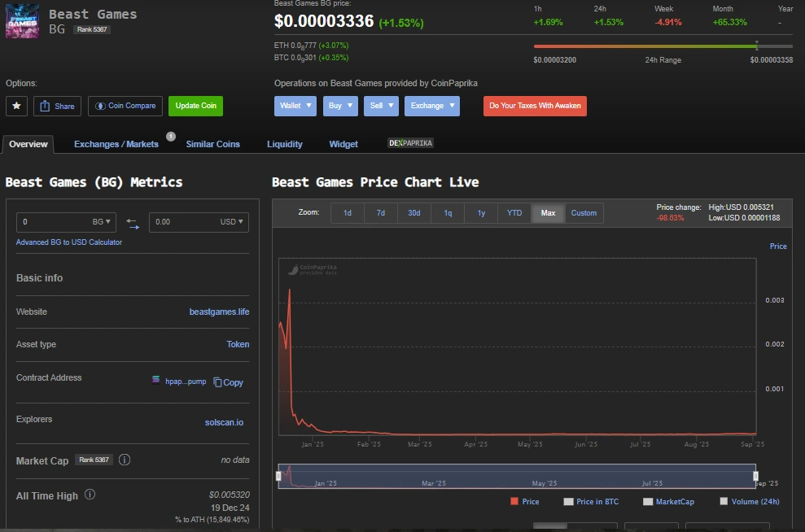The height and width of the screenshot is (532, 805).
Task: Select the 30d chart zoom option
Action: click(414, 213)
